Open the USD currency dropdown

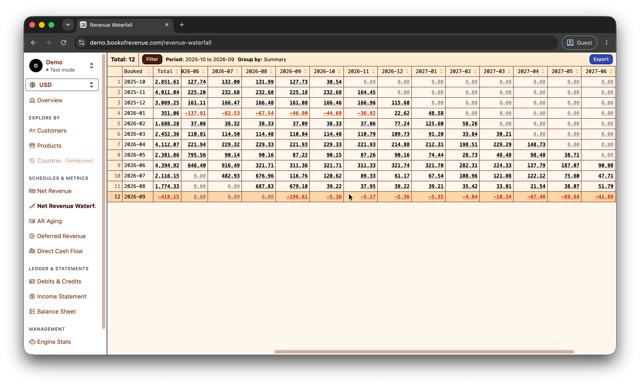pyautogui.click(x=62, y=85)
